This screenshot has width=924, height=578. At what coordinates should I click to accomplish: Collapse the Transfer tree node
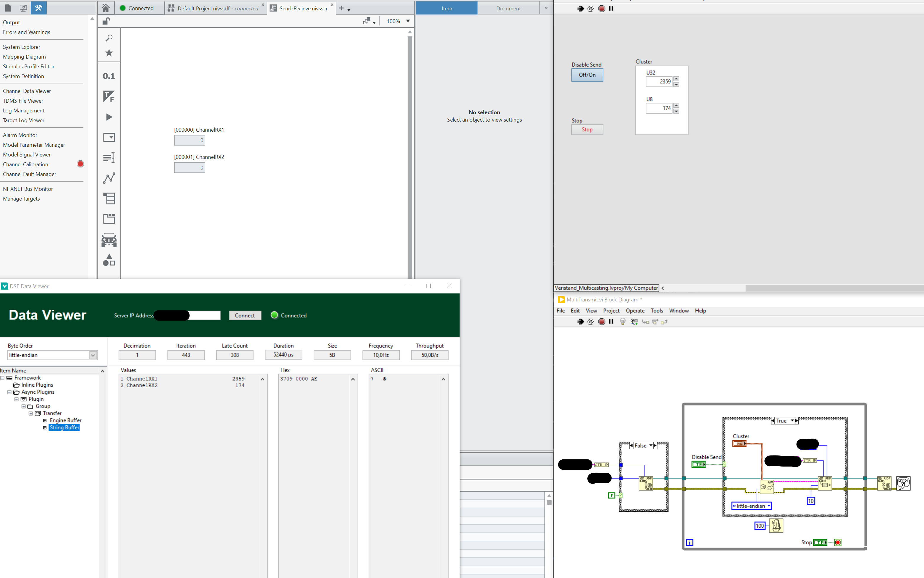point(30,413)
